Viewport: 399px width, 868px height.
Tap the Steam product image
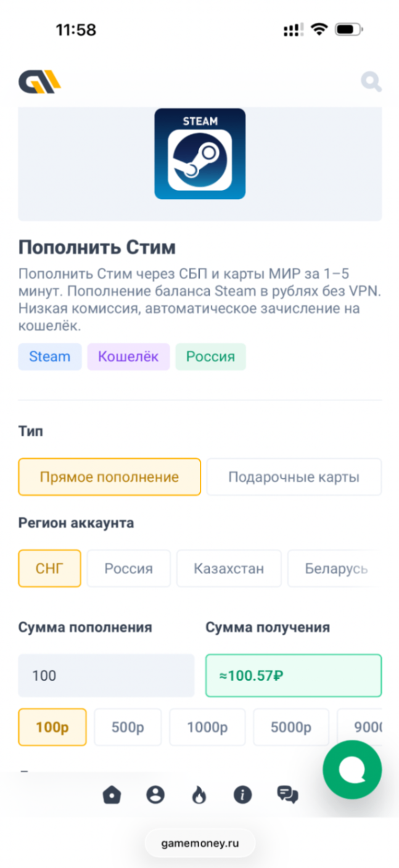[200, 154]
